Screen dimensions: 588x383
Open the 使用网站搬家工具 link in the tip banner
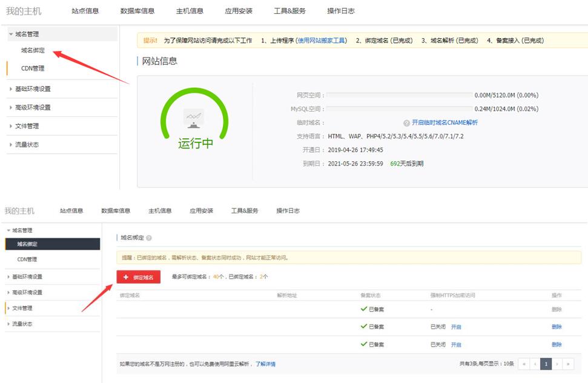pyautogui.click(x=322, y=41)
